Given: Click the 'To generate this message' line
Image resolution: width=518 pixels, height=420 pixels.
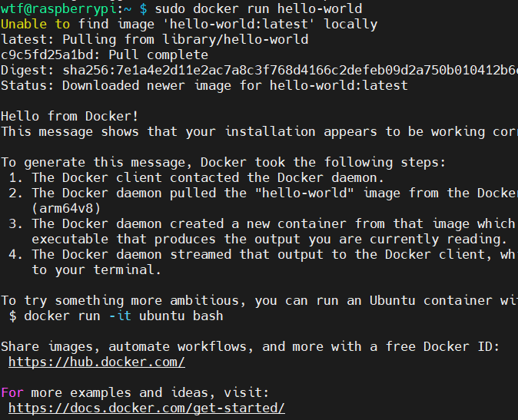Looking at the screenshot, I should (x=224, y=162).
